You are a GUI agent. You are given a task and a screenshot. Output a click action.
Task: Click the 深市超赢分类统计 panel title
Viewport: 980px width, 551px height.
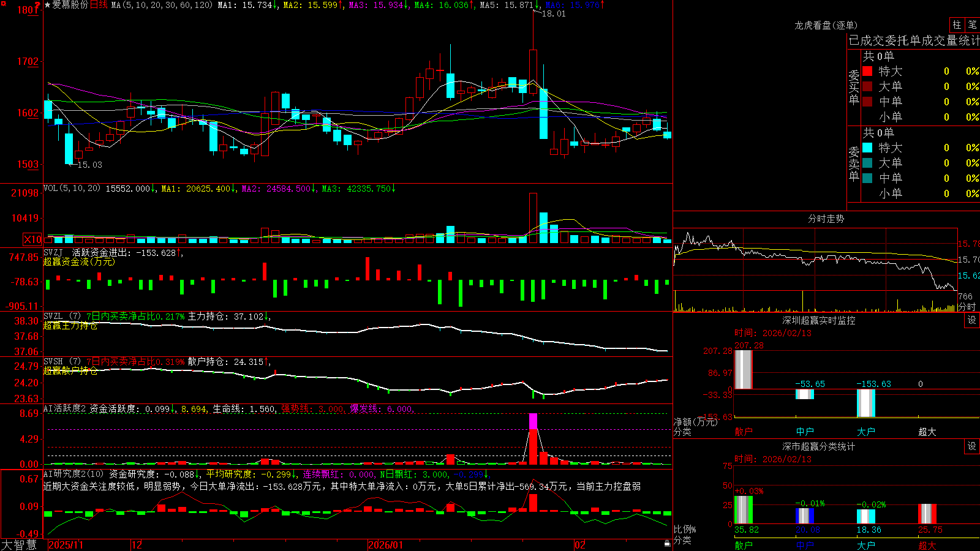(819, 446)
